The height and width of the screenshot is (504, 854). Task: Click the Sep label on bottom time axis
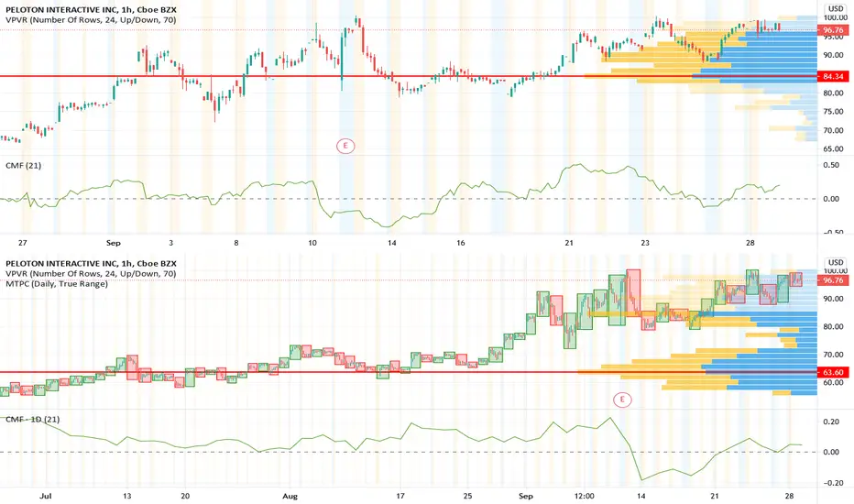point(526,497)
